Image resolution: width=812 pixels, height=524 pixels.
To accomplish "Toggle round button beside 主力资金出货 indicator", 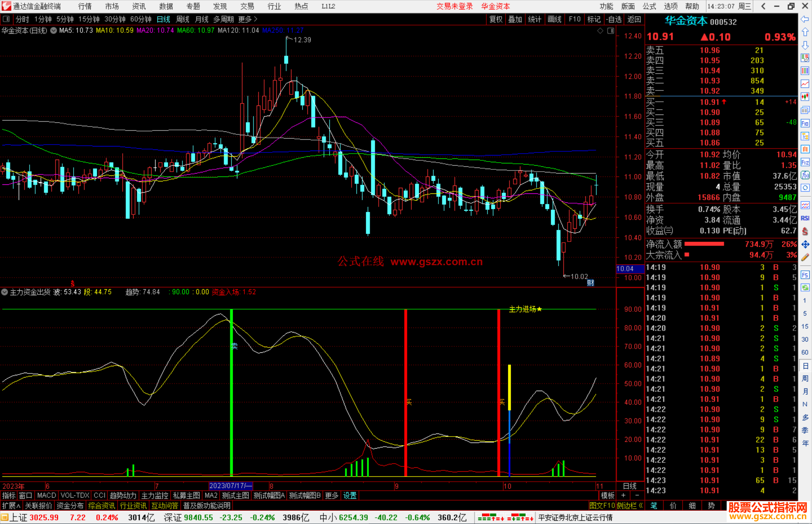I will pyautogui.click(x=5, y=292).
